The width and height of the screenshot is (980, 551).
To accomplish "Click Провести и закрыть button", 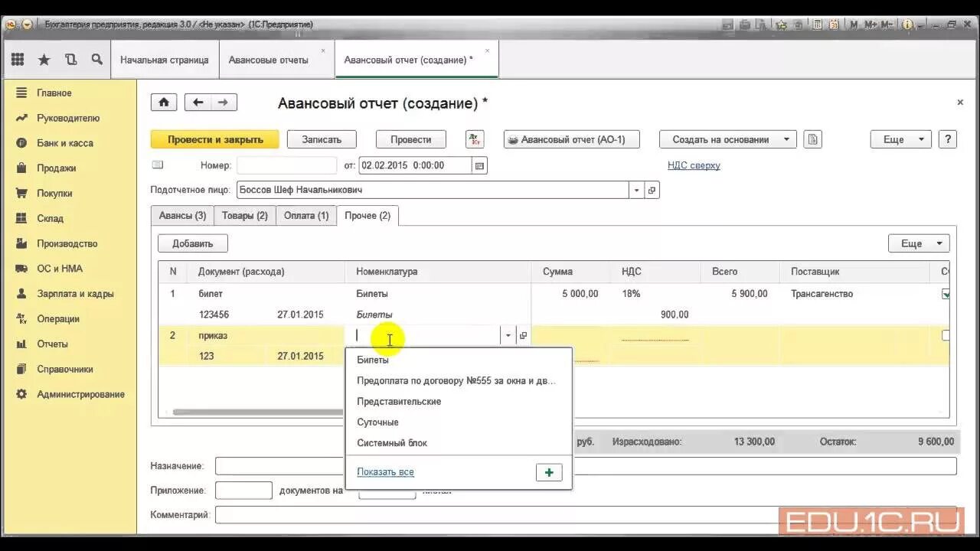I will pos(215,139).
